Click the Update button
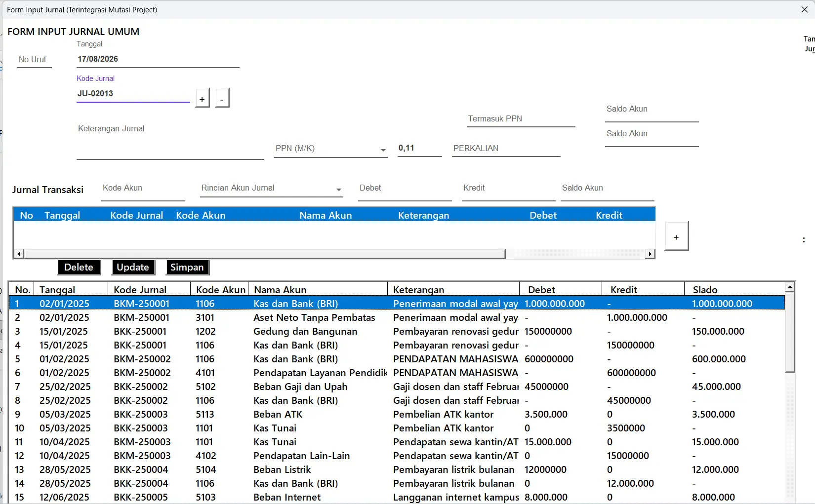Image resolution: width=815 pixels, height=504 pixels. [133, 267]
